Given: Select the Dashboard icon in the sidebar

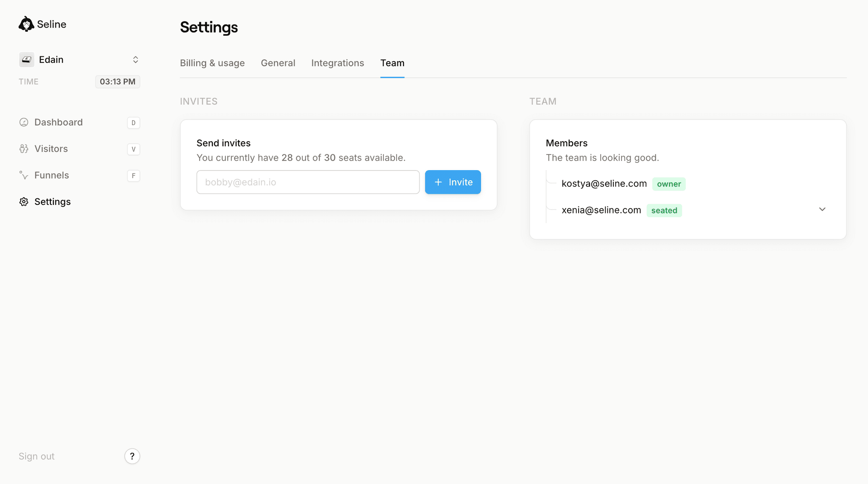Looking at the screenshot, I should tap(24, 122).
